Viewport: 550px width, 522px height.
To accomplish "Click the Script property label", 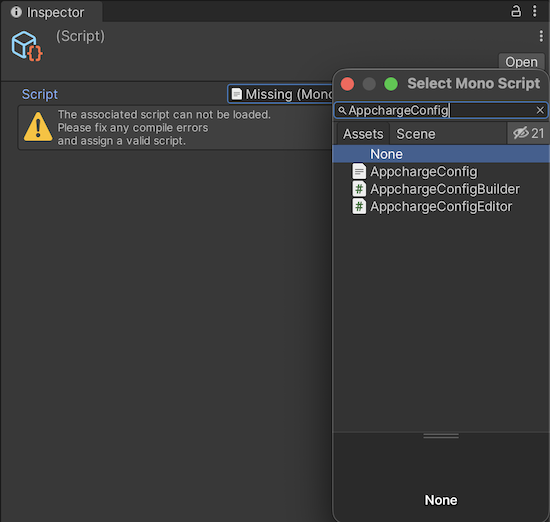I will pyautogui.click(x=40, y=94).
